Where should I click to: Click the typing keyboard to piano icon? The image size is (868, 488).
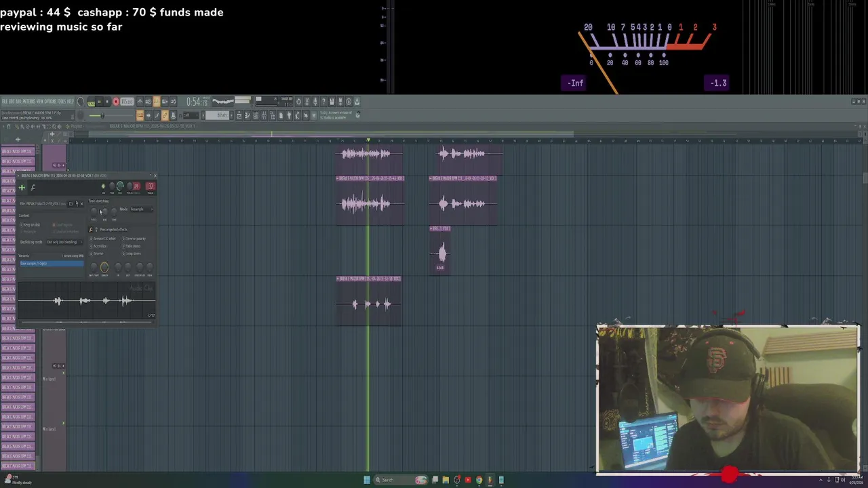pos(140,115)
